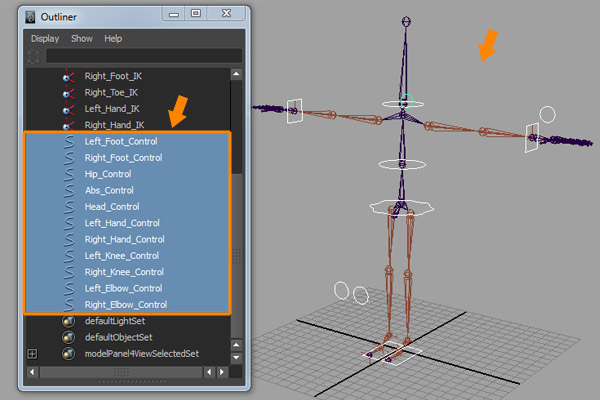The width and height of the screenshot is (600, 400).
Task: Click the Hip_Control curve icon
Action: coord(68,174)
